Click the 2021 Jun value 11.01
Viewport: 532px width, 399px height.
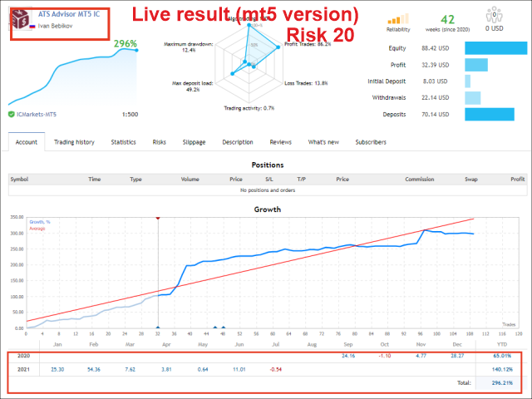239,369
